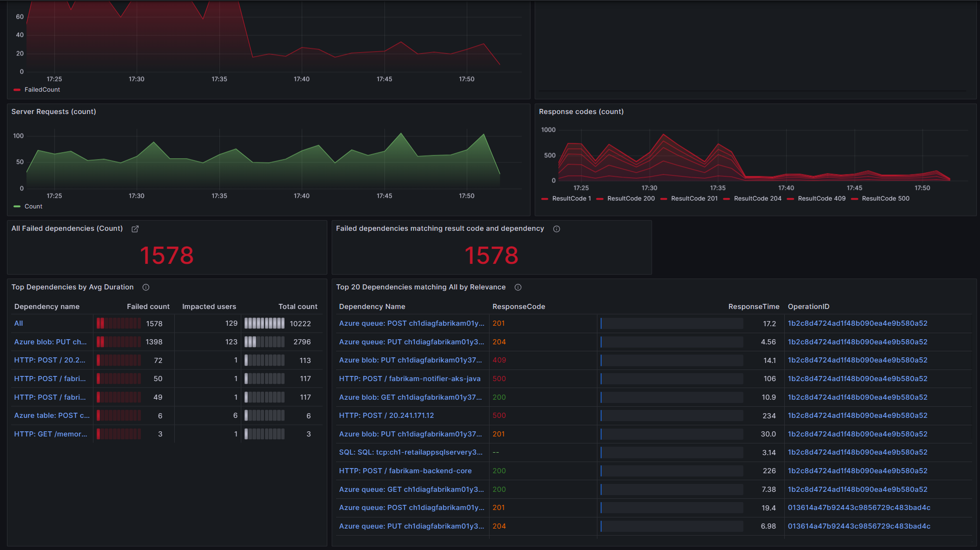Open Server Requests (count) panel title menu

(53, 112)
